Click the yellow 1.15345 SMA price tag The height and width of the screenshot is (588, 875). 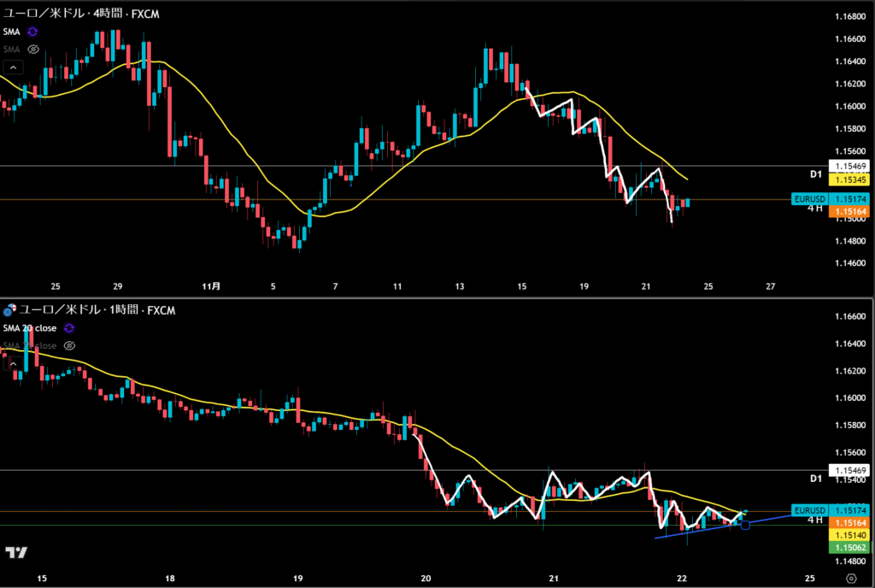(851, 179)
